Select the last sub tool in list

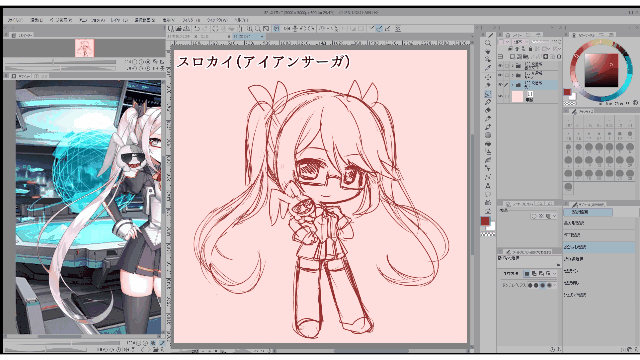tap(600, 295)
